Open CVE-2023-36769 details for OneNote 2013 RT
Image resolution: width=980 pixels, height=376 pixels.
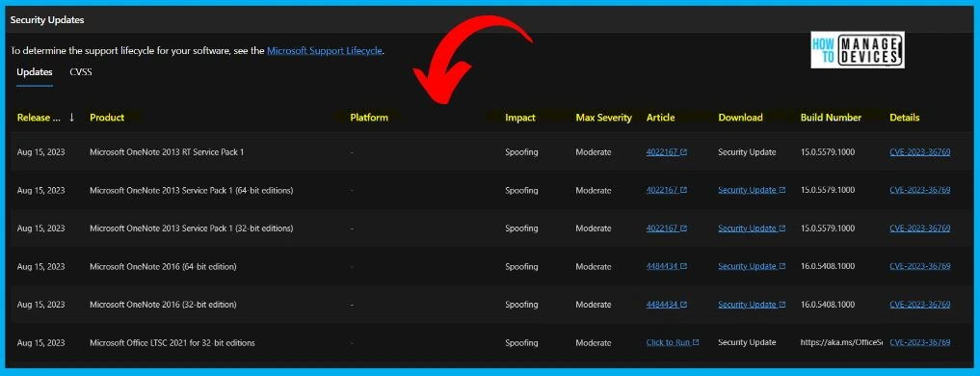pos(920,152)
